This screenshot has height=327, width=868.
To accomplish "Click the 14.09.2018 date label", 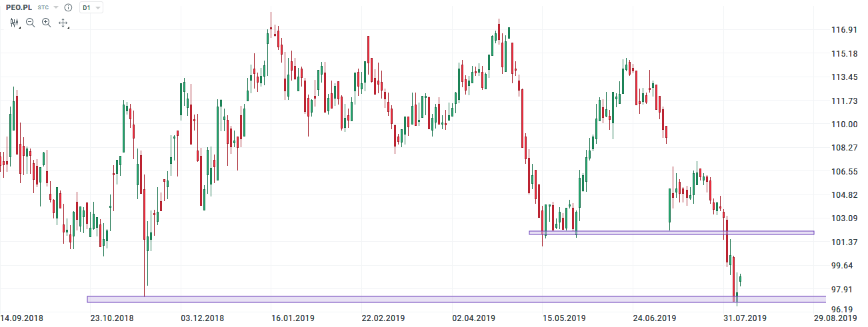I will [21, 318].
